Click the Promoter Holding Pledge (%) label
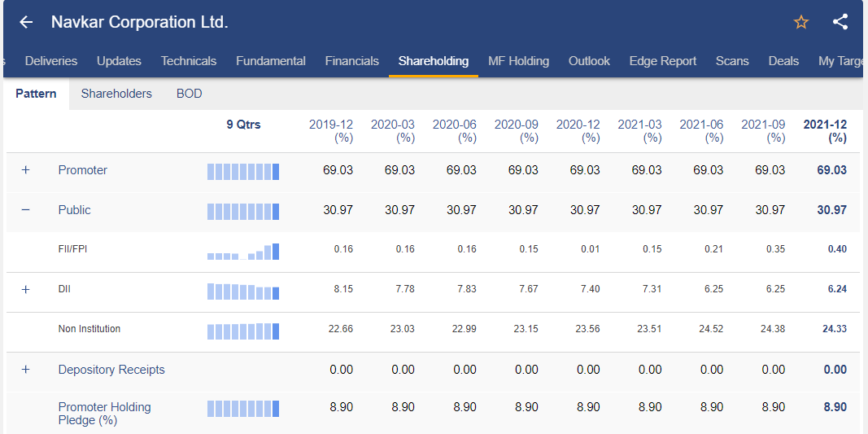 tap(105, 414)
